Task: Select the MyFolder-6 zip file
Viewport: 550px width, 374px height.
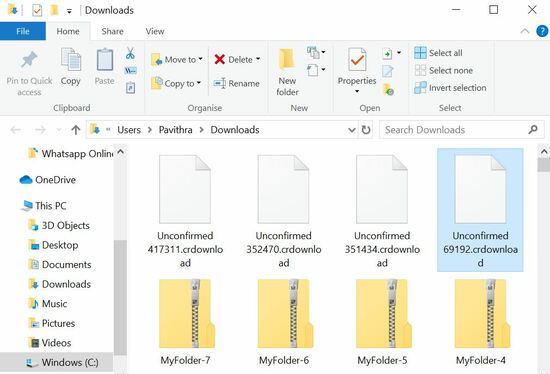Action: pos(284,322)
